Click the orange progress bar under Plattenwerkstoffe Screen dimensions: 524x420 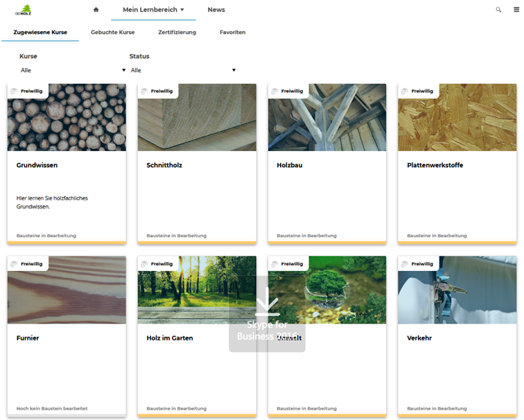click(x=457, y=243)
